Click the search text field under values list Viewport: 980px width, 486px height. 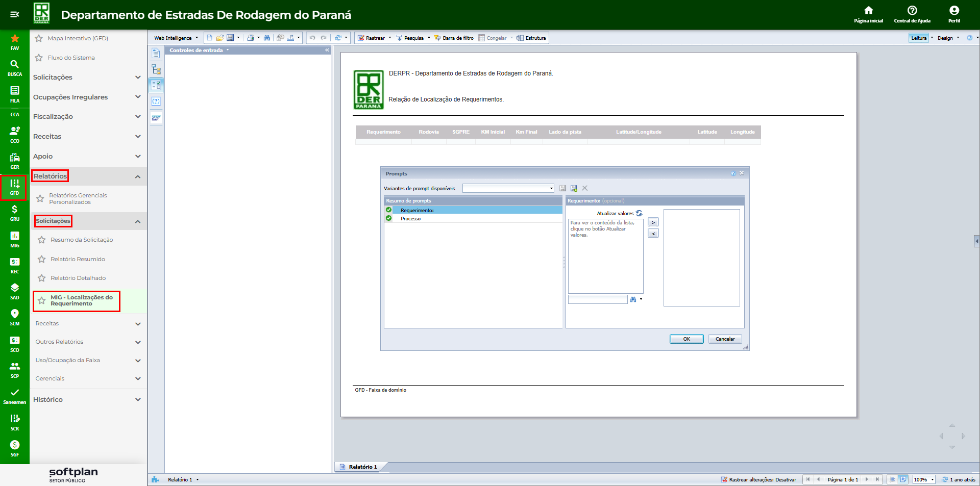click(x=597, y=299)
